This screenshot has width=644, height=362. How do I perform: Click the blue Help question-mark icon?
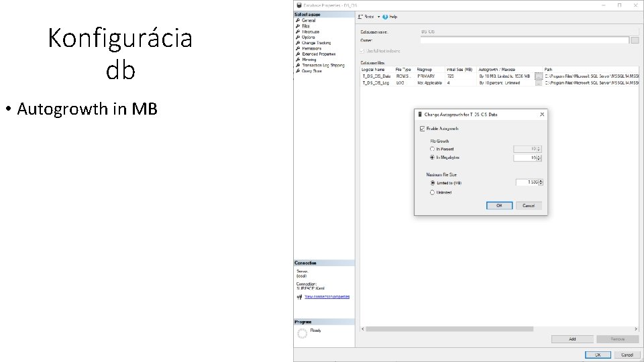coord(385,17)
